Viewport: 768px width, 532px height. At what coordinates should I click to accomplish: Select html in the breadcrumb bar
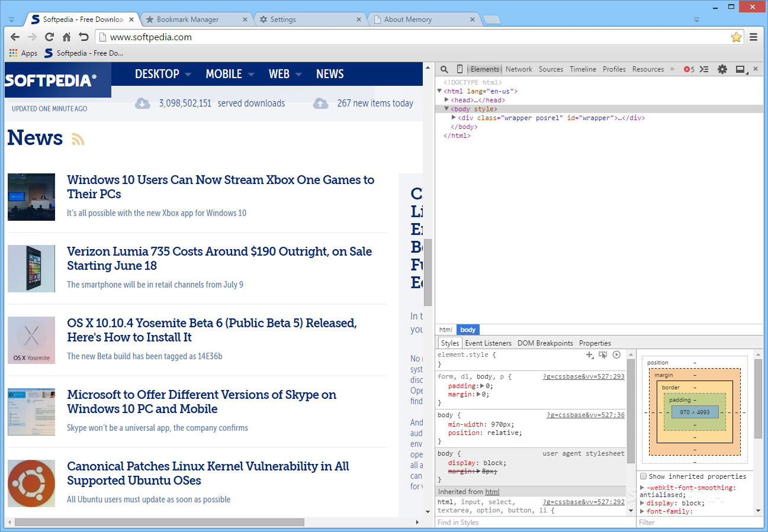click(446, 330)
